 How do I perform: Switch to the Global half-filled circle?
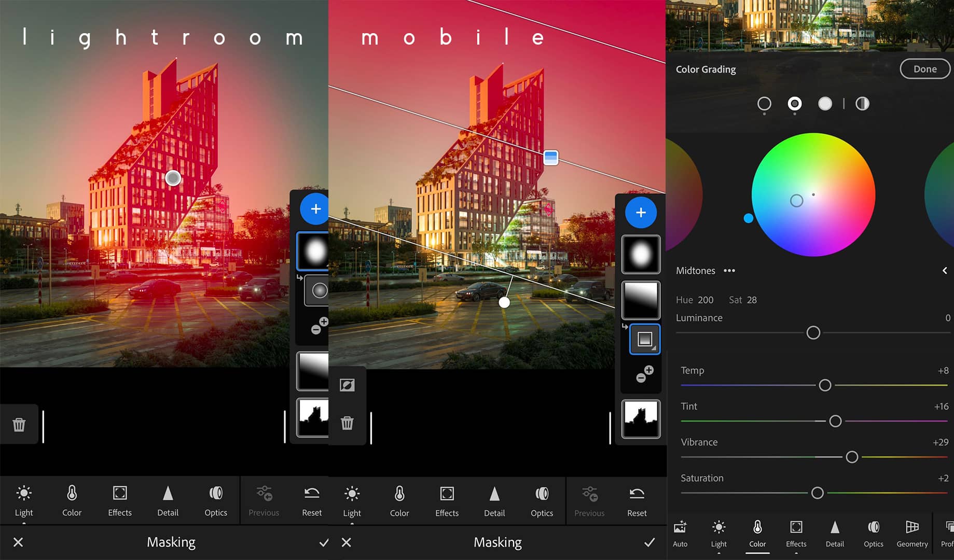[862, 104]
